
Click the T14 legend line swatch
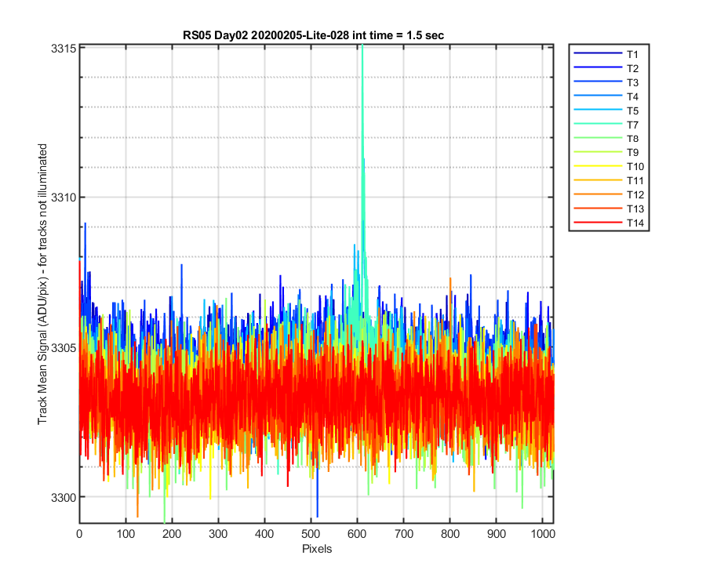[598, 222]
